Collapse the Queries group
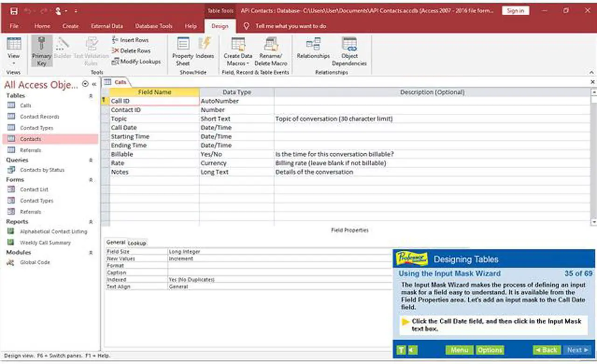This screenshot has height=364, width=597. coord(90,160)
